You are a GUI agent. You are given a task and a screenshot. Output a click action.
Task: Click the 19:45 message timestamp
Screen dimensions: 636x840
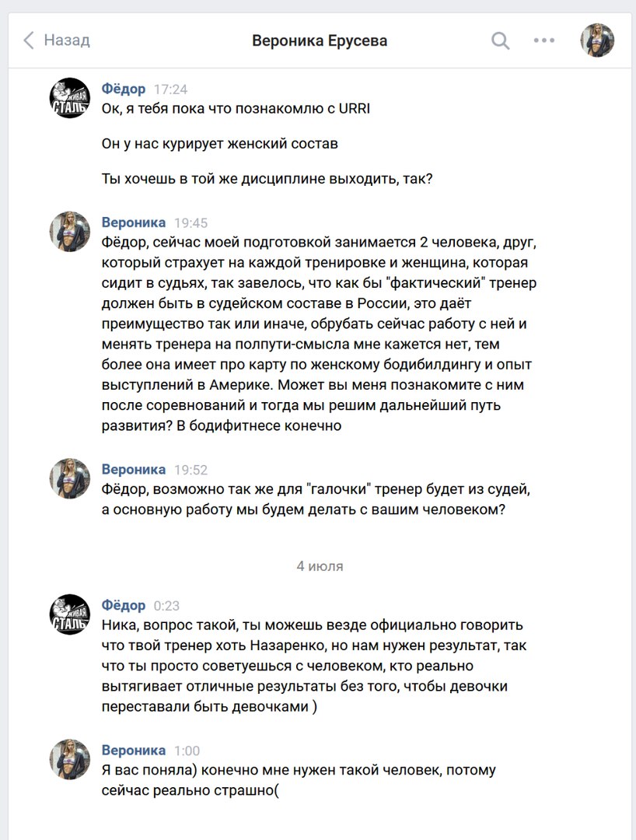190,223
